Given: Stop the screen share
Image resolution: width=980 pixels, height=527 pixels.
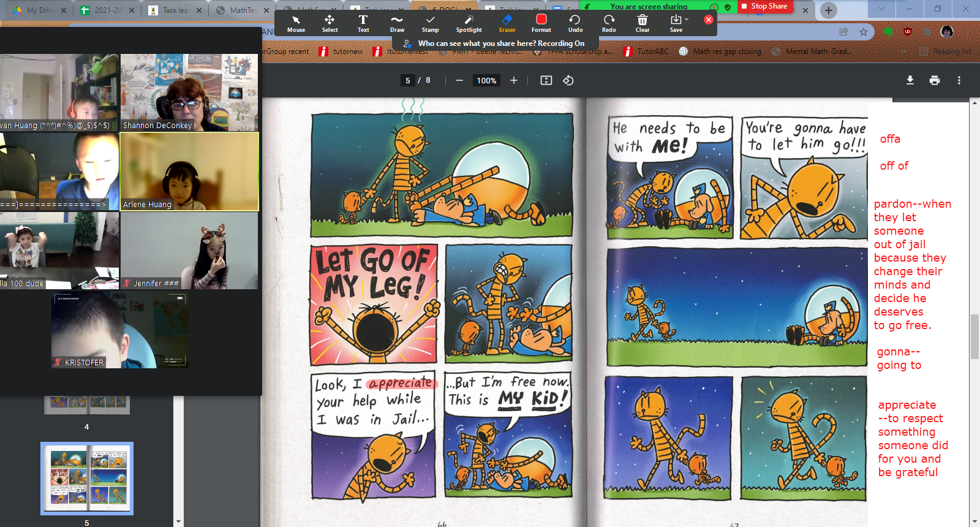Looking at the screenshot, I should tap(764, 6).
